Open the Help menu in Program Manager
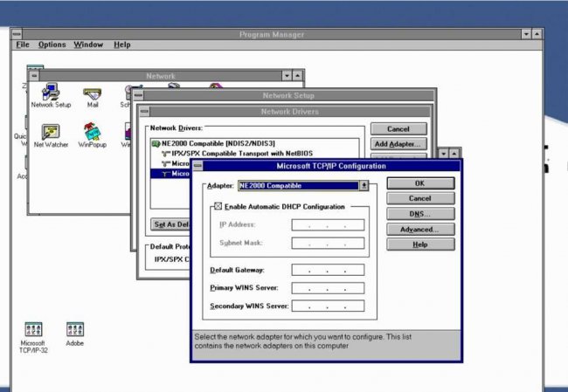Screen dimensions: 568x392 [122, 45]
